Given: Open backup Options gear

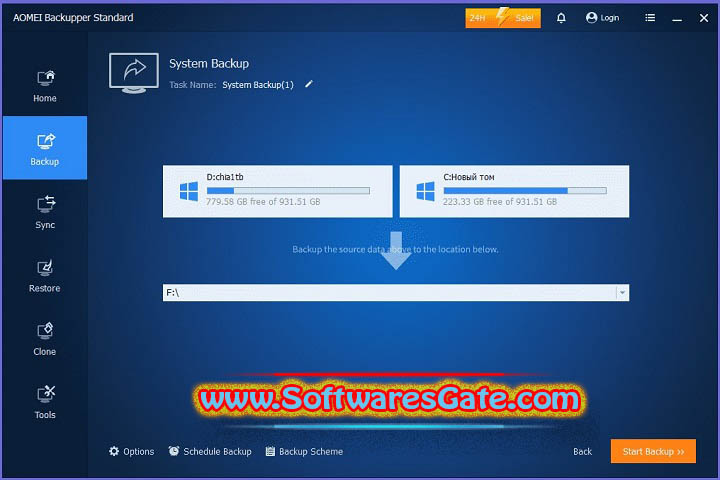Looking at the screenshot, I should (x=131, y=452).
